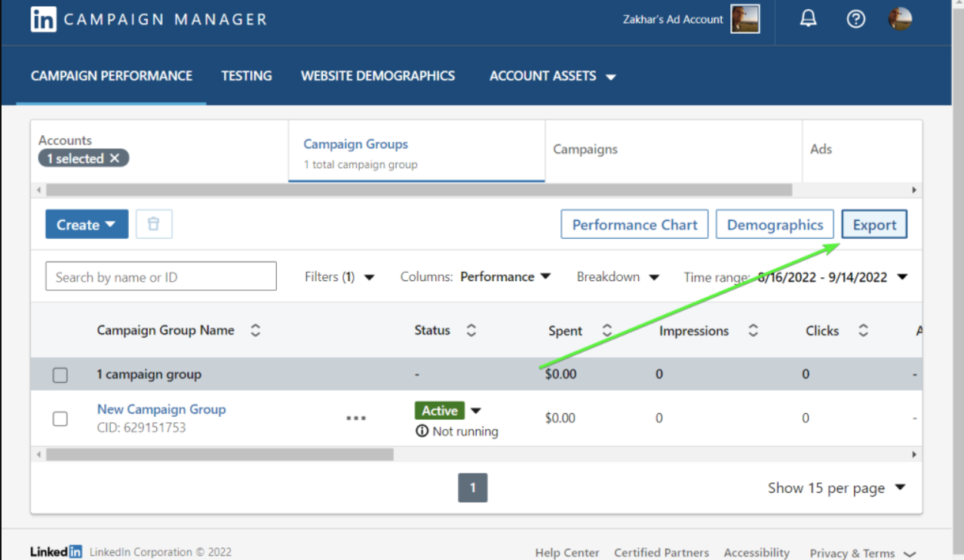
Task: Switch to the Website Demographics tab
Action: (378, 75)
